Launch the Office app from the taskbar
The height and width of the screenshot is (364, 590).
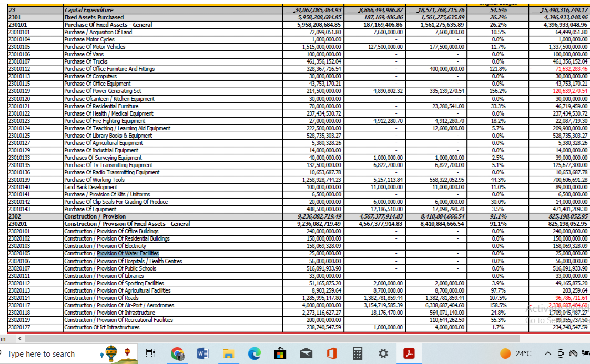tap(331, 353)
